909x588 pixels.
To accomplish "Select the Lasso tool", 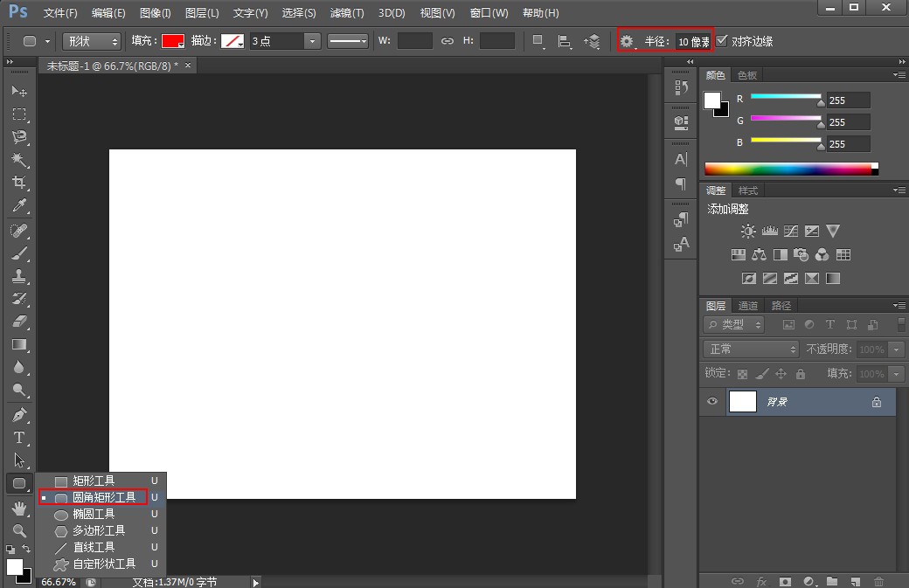I will (18, 136).
